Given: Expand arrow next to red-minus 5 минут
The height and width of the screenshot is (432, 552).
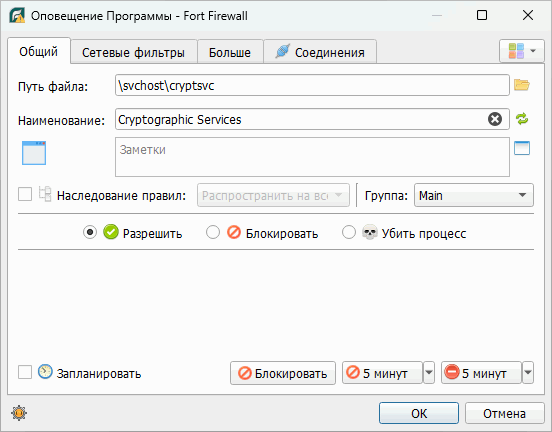Looking at the screenshot, I should coord(528,372).
